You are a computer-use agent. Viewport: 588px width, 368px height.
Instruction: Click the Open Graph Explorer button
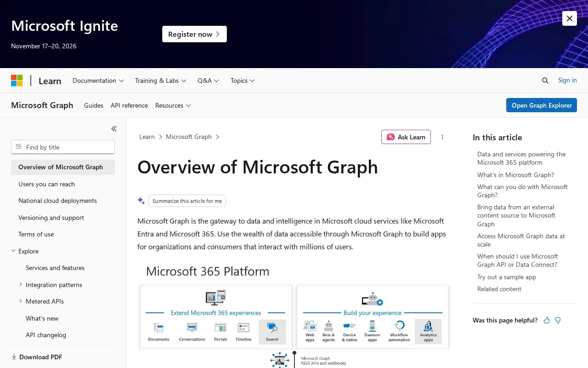[542, 105]
